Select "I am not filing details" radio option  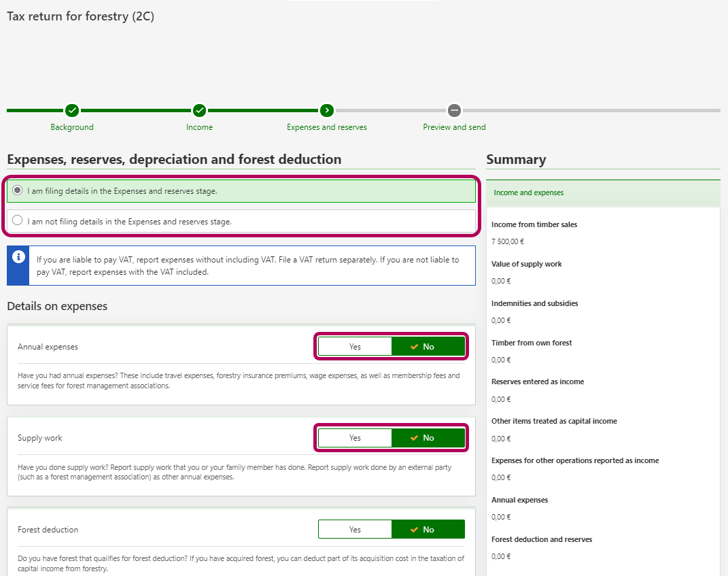[18, 221]
